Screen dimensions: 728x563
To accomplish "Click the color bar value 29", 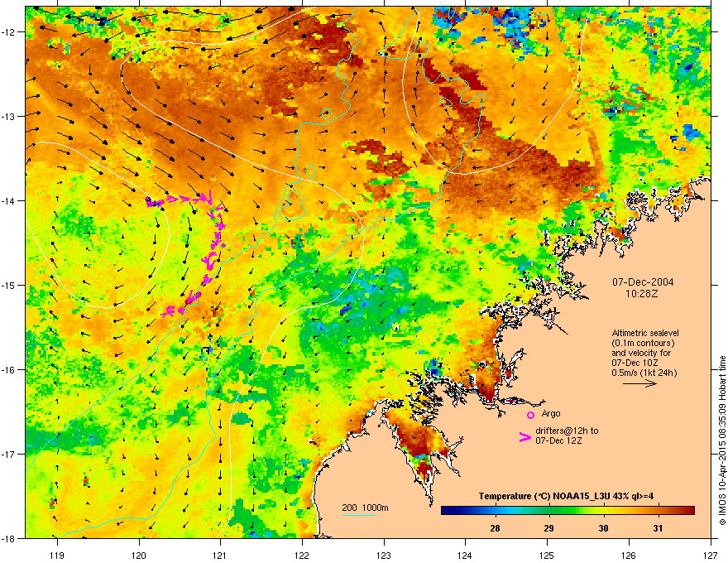I will [548, 528].
